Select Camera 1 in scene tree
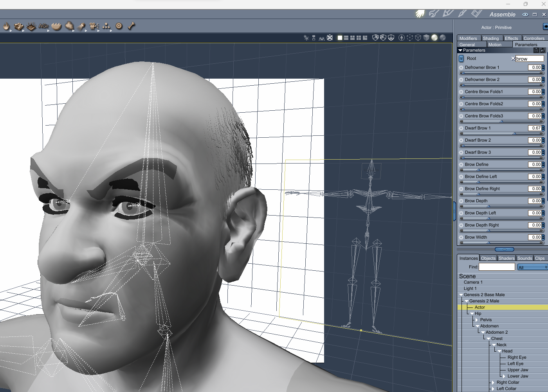Screen dimensions: 548x392 click(473, 282)
